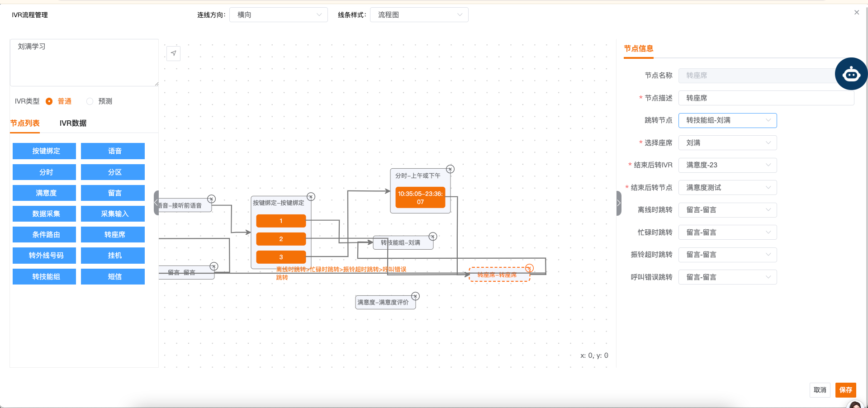Screen dimensions: 868x408
Task: Expand the 线条样式 dropdown
Action: click(419, 15)
